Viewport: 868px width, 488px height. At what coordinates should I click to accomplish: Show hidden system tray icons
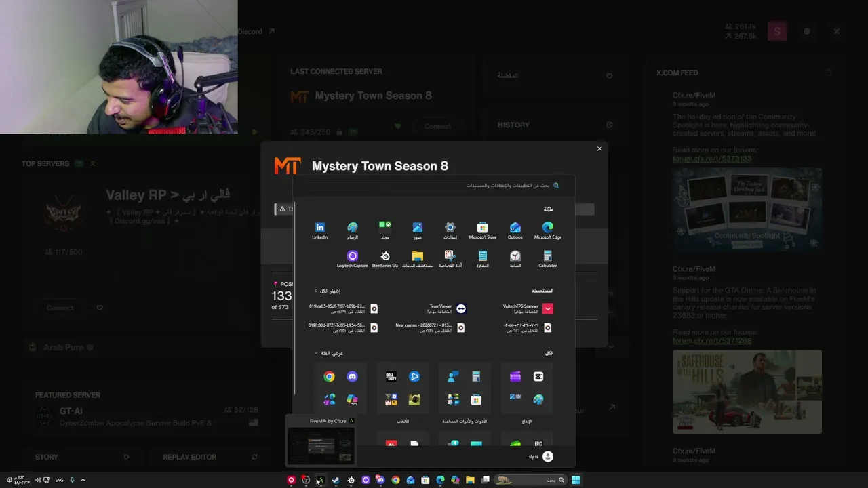pyautogui.click(x=83, y=480)
